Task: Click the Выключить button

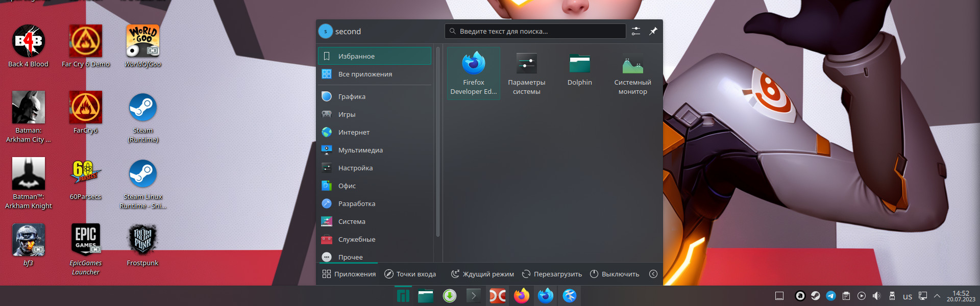Action: (615, 274)
